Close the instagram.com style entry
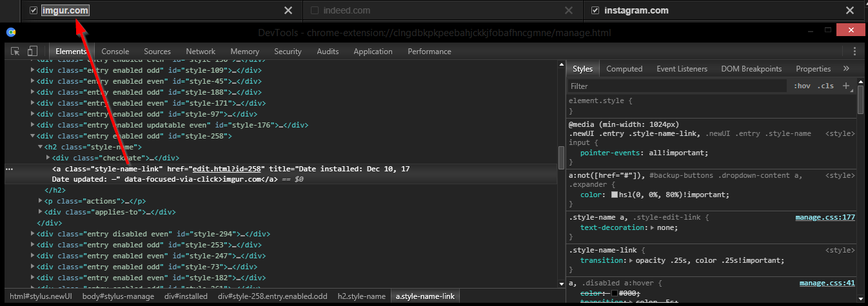The image size is (868, 306). pos(849,10)
